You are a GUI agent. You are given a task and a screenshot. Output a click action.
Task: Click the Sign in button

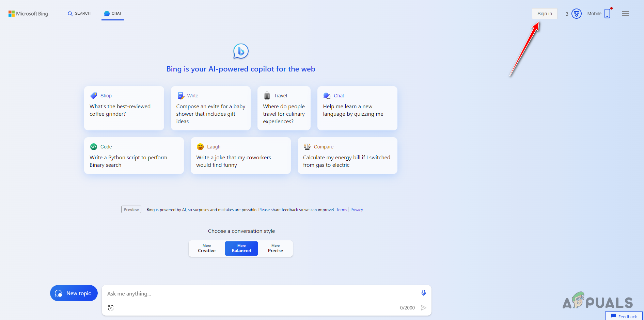(545, 14)
